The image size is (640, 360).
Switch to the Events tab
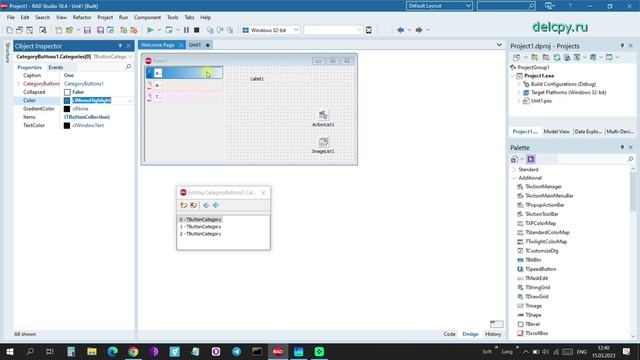tap(56, 67)
